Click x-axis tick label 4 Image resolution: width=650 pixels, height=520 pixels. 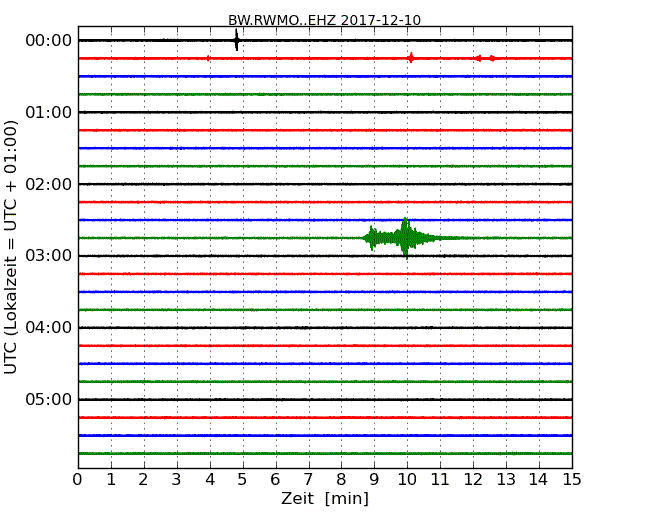210,480
